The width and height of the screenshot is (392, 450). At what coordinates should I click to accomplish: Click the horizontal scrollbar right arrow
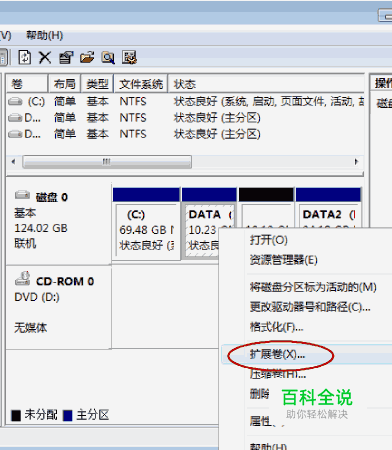pos(356,162)
